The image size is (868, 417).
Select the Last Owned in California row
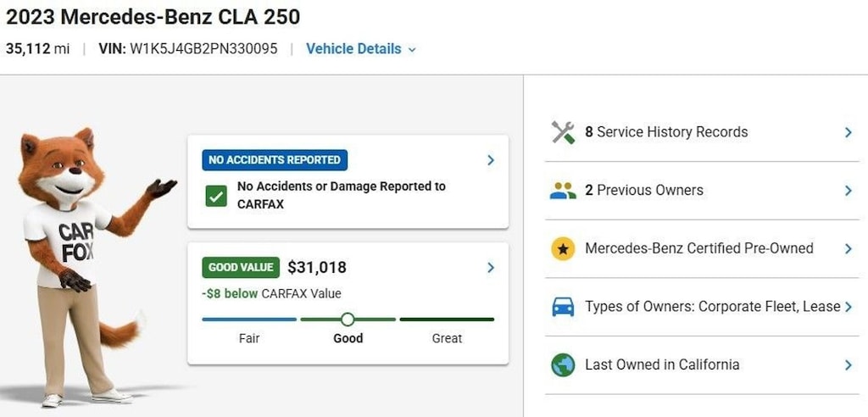pyautogui.click(x=702, y=365)
